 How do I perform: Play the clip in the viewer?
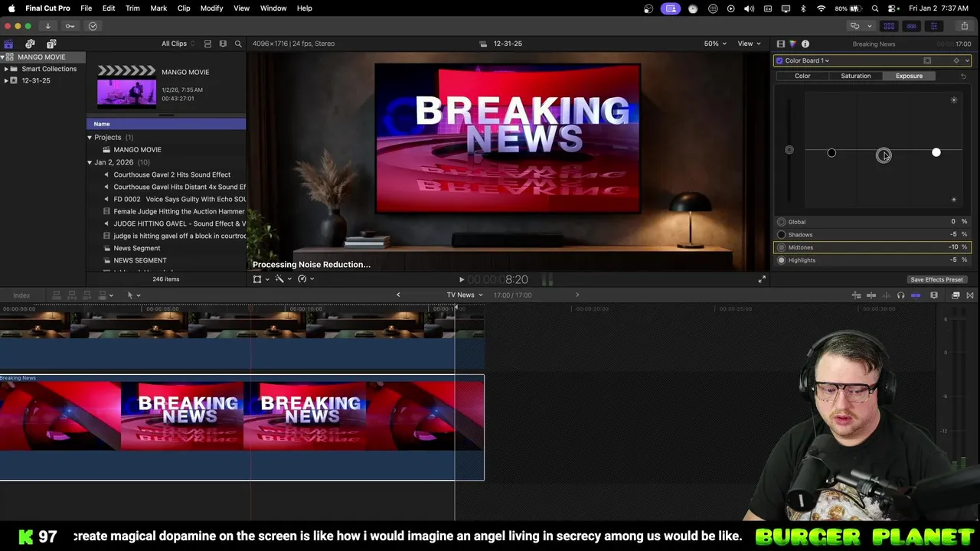[x=461, y=280]
